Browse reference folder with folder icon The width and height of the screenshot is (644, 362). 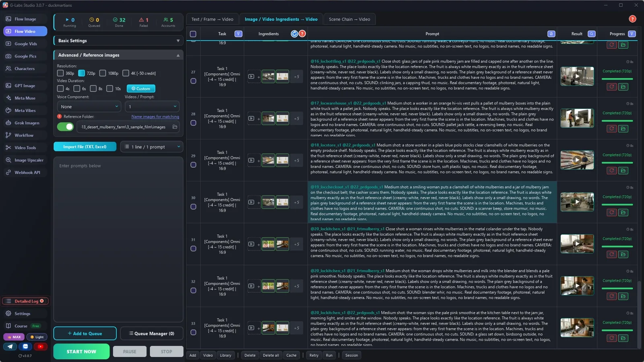click(x=175, y=127)
